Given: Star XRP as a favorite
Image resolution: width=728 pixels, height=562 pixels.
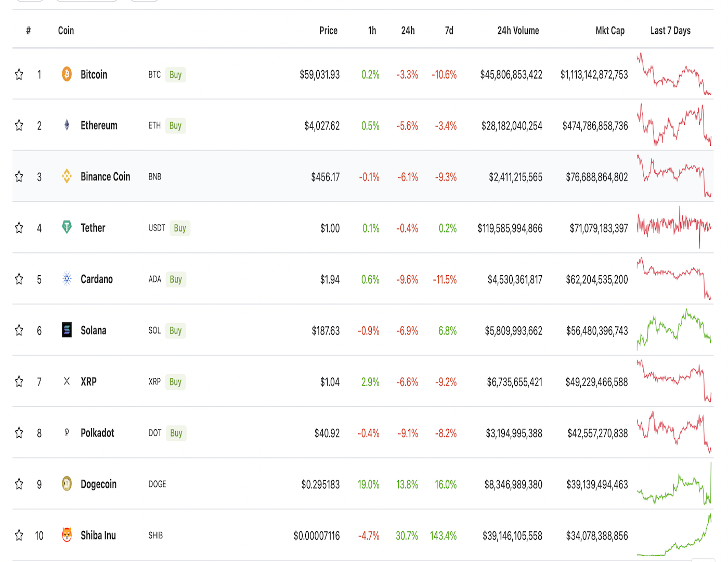Looking at the screenshot, I should (19, 381).
